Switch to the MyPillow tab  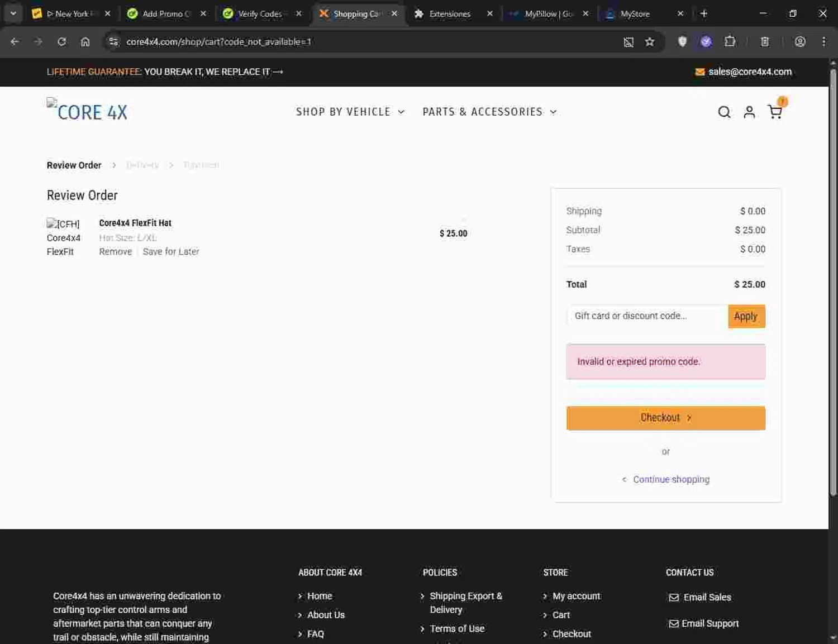click(x=549, y=13)
